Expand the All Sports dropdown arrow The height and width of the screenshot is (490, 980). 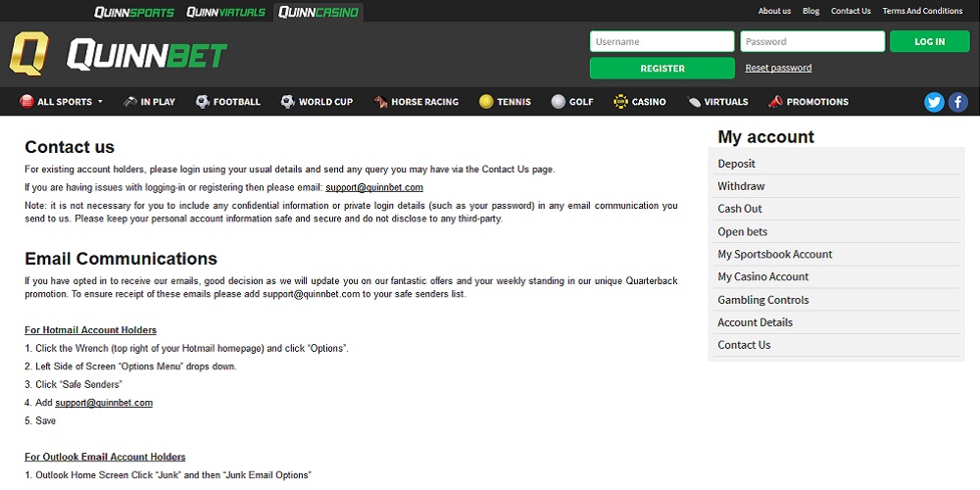click(x=100, y=102)
